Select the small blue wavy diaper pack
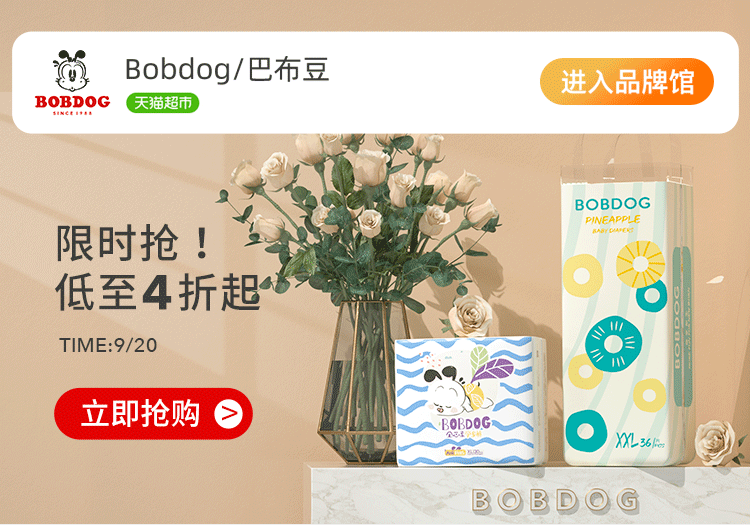The width and height of the screenshot is (750, 525). click(469, 402)
